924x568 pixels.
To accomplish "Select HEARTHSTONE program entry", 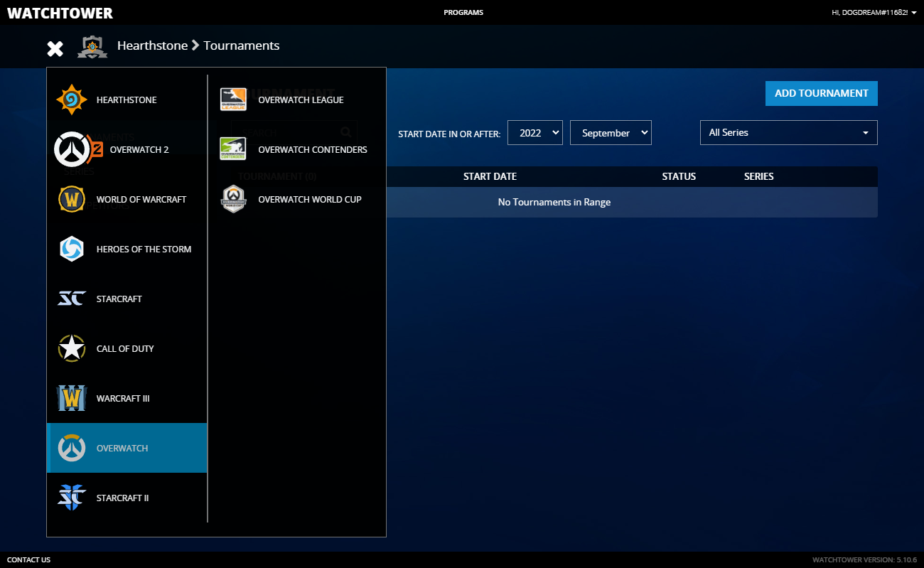I will [127, 100].
